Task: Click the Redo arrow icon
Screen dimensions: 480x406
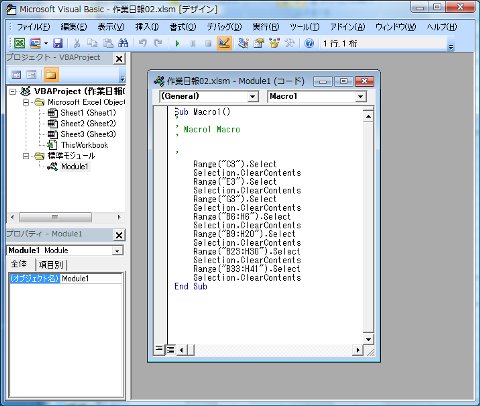Action: (158, 43)
